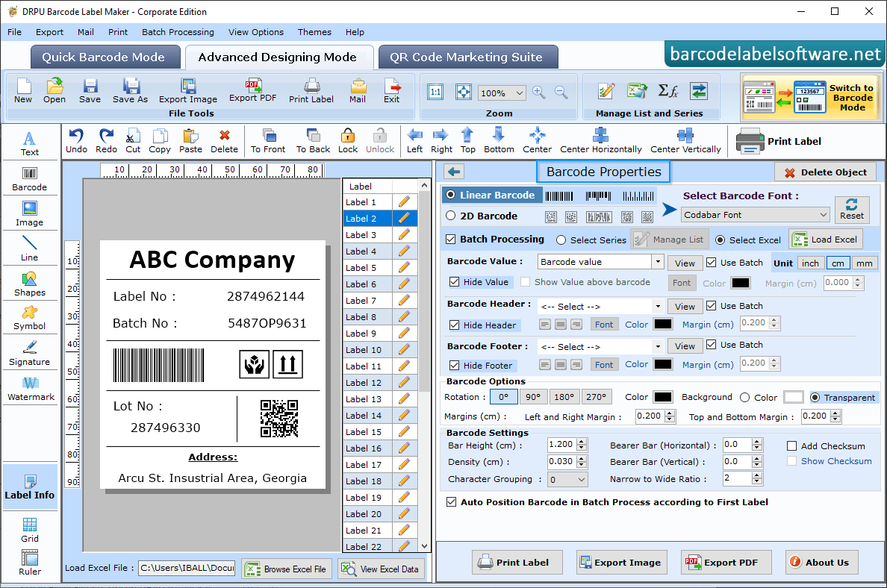This screenshot has width=887, height=588.
Task: Select the Watermark tool
Action: pyautogui.click(x=31, y=389)
